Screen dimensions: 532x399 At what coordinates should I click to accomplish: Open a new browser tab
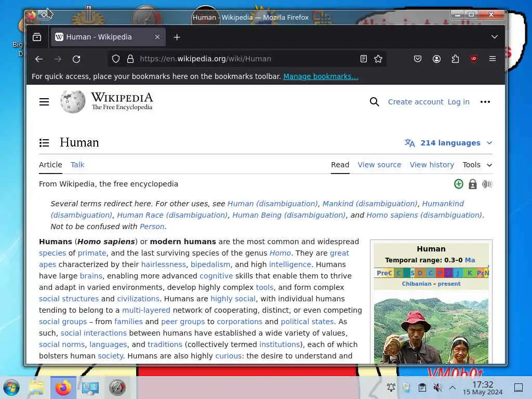177,37
